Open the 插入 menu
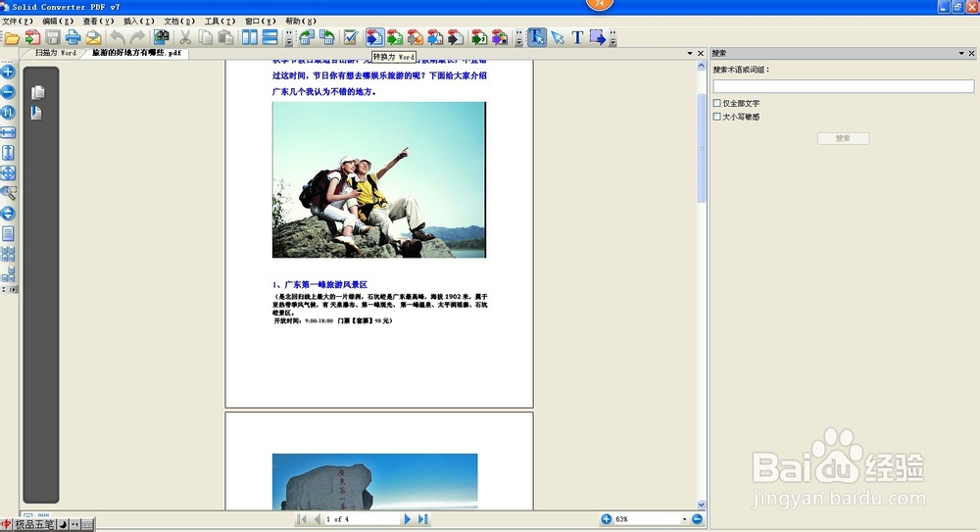 point(139,22)
